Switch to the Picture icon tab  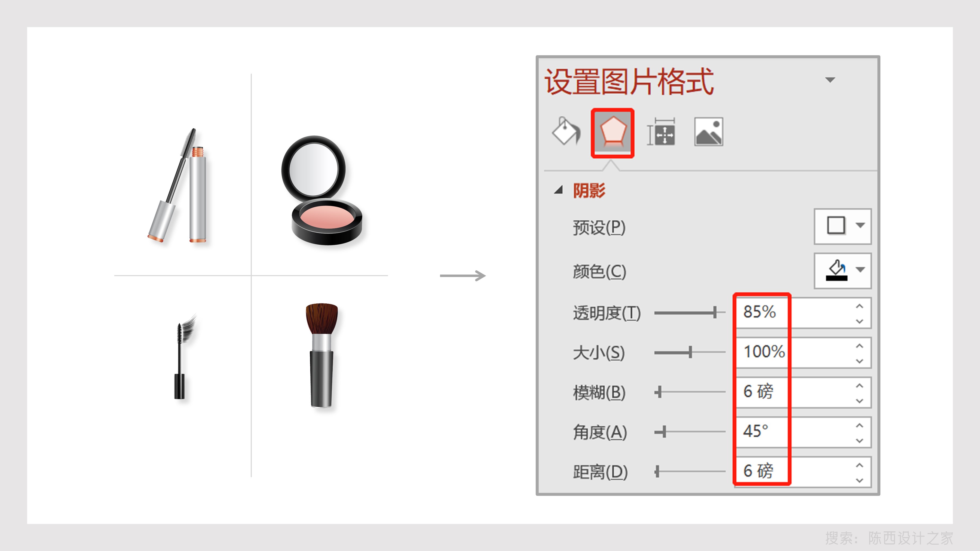708,132
